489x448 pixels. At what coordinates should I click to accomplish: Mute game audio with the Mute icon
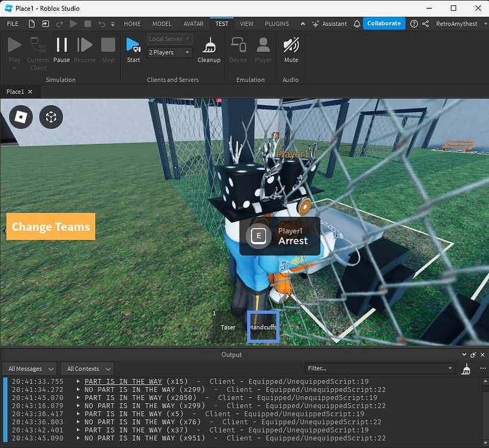tap(291, 48)
